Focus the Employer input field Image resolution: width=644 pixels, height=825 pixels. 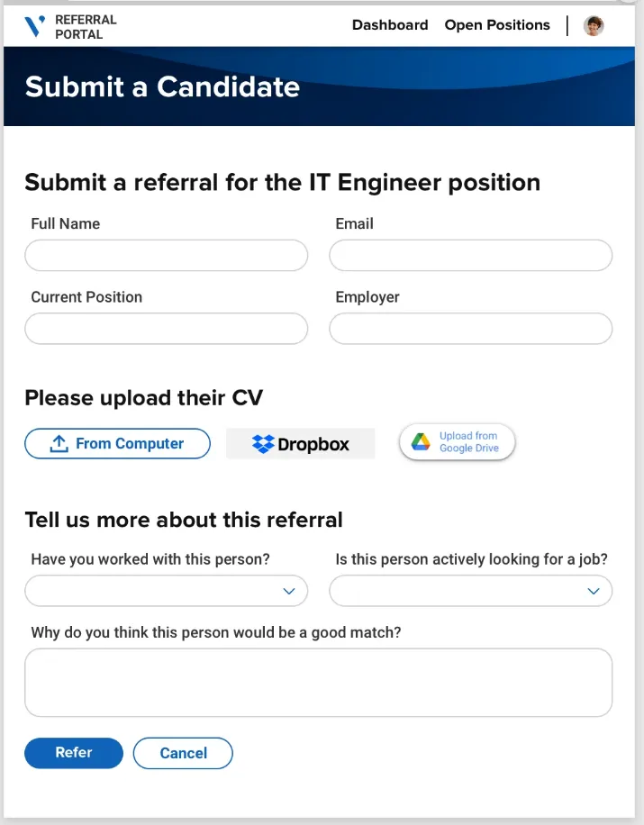(x=470, y=329)
